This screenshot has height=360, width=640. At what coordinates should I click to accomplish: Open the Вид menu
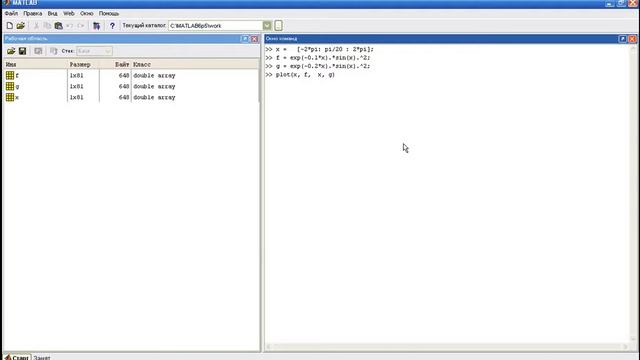click(x=53, y=13)
